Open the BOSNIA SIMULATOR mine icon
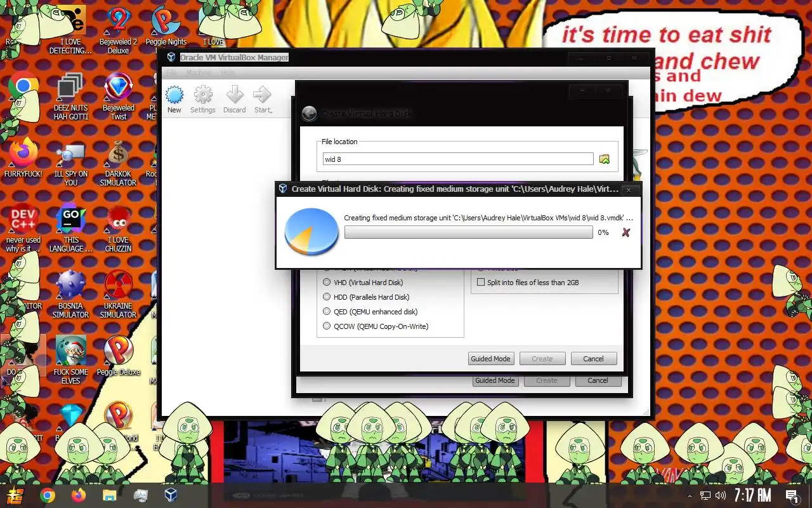This screenshot has width=812, height=508. 70,285
